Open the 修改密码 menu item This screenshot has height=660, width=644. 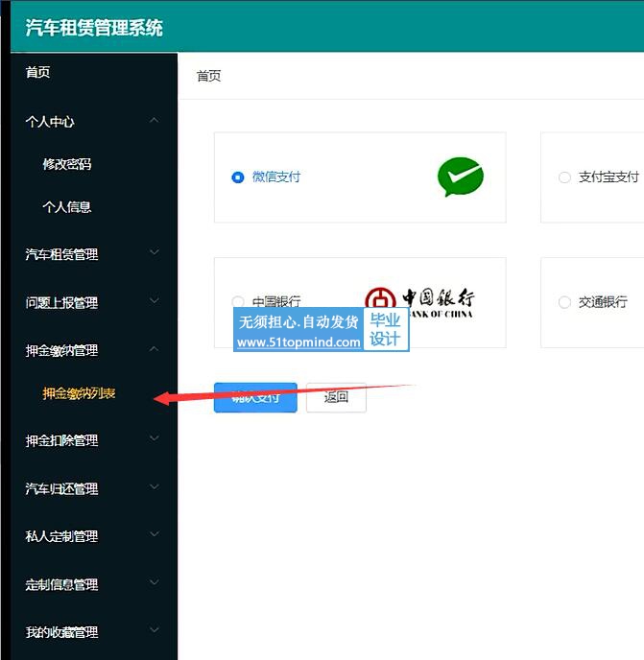[x=67, y=164]
